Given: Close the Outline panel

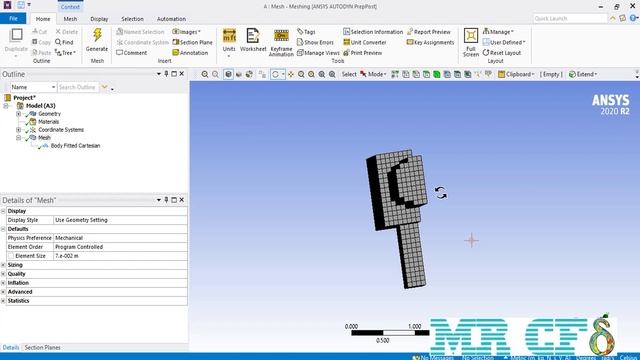Looking at the screenshot, I should [x=182, y=74].
